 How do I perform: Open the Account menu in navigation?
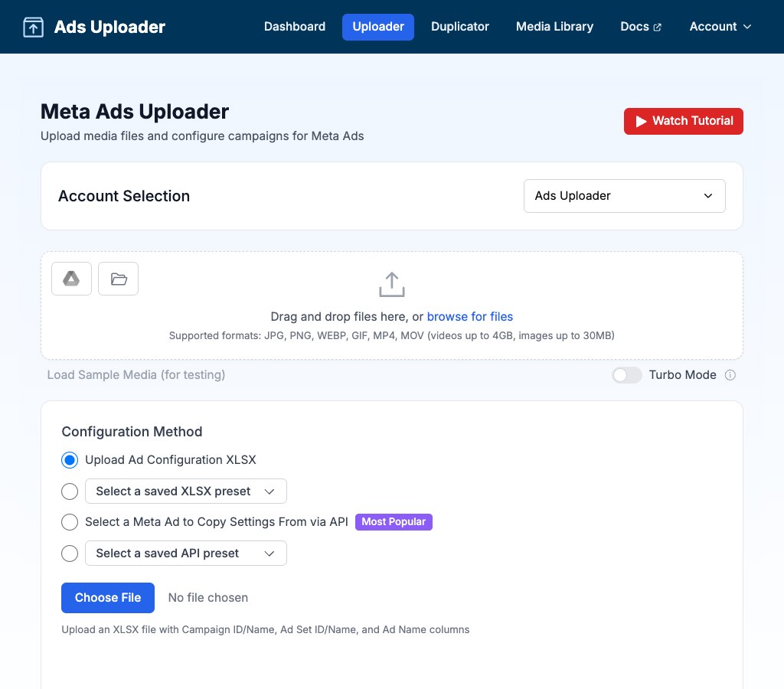pyautogui.click(x=720, y=27)
